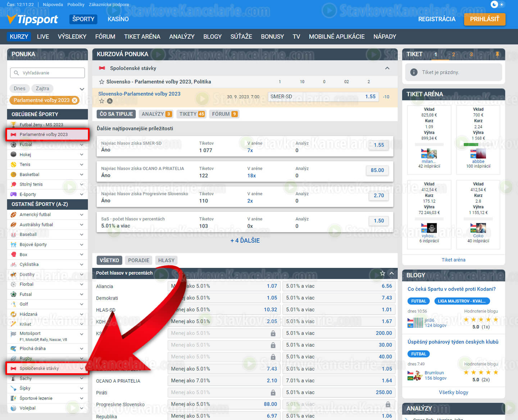Toggle the Zajtra filter chip
This screenshot has width=518, height=420.
(x=42, y=88)
